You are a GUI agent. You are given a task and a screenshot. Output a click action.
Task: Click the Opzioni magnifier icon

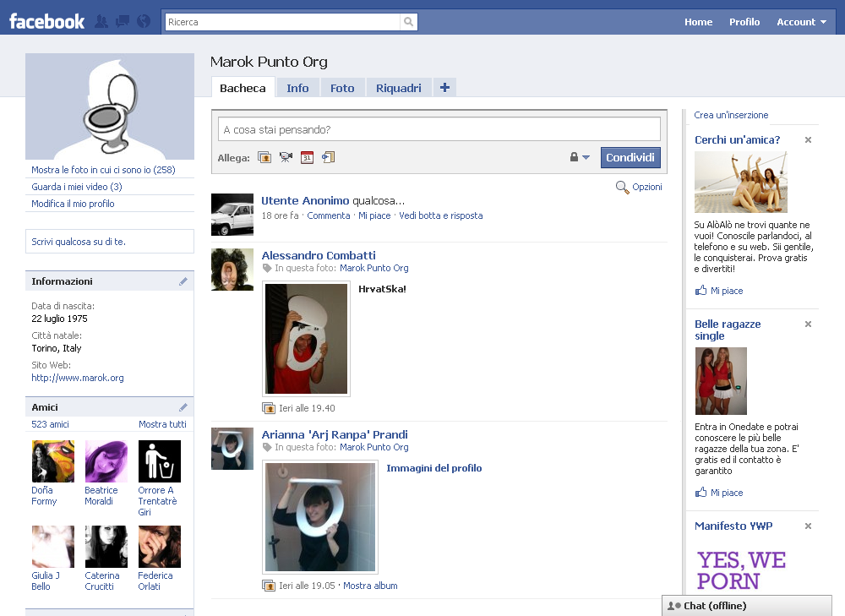pyautogui.click(x=623, y=187)
